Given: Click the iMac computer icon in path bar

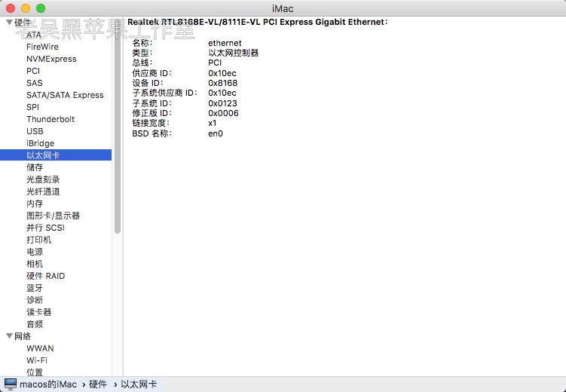Looking at the screenshot, I should coord(11,384).
